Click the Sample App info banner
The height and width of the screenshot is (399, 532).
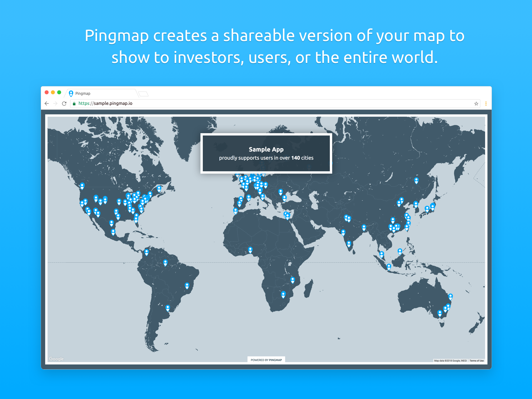click(266, 153)
